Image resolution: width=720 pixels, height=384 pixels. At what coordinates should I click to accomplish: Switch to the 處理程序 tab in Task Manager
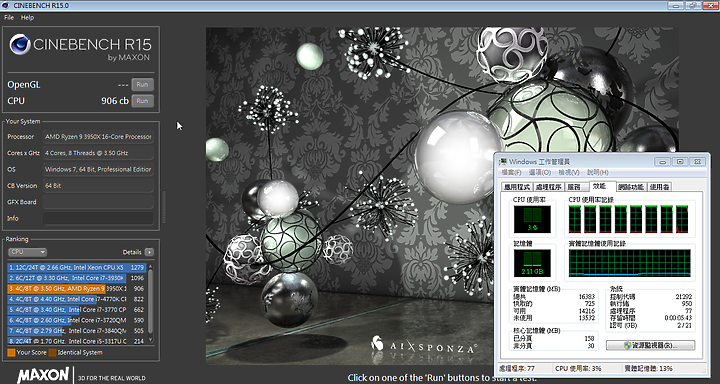549,187
